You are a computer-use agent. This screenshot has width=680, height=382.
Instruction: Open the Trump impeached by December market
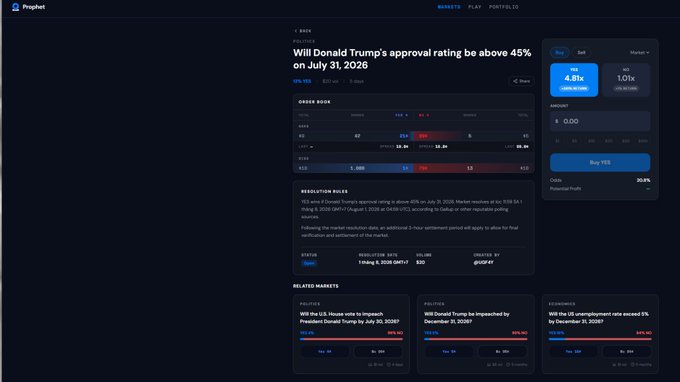(x=467, y=318)
